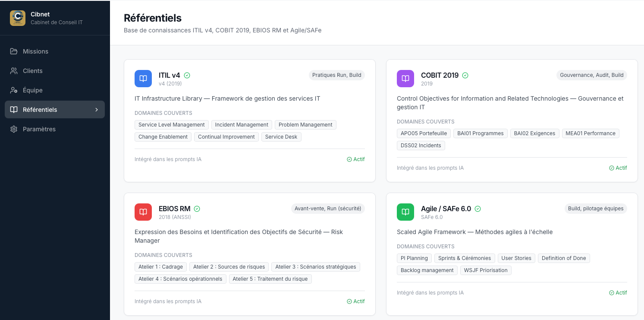Open the Clients menu item

click(55, 71)
